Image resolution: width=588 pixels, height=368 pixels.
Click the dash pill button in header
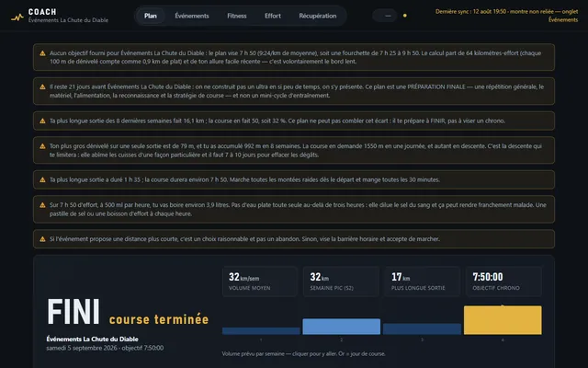point(385,16)
